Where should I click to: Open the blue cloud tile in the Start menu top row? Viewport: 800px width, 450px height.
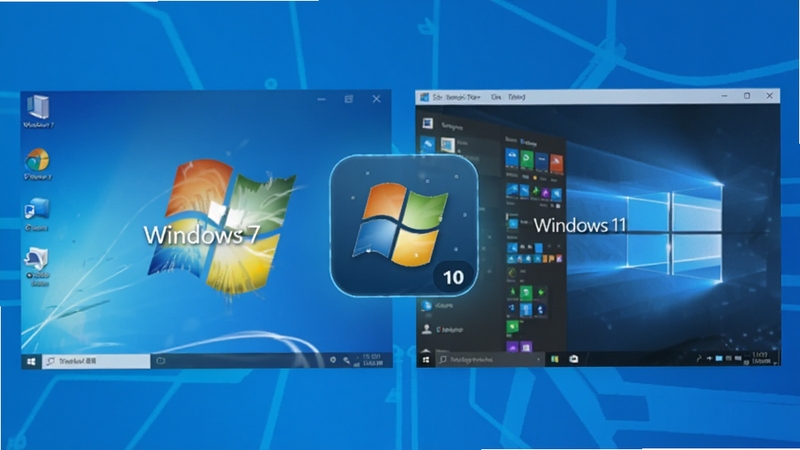click(x=512, y=158)
